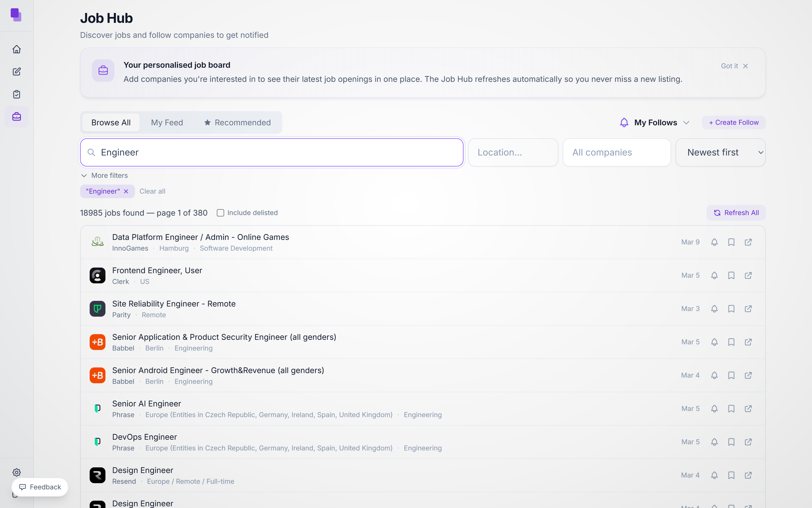Expand More filters
812x508 pixels.
pyautogui.click(x=104, y=175)
